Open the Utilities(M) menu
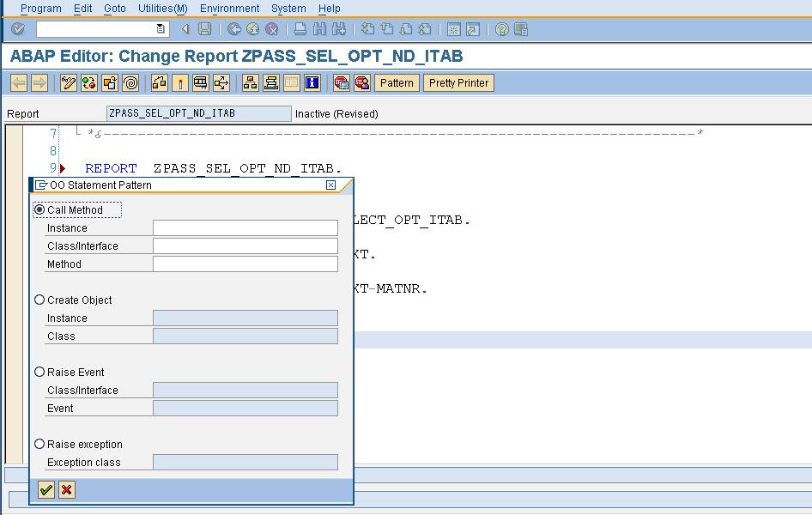The image size is (812, 515). click(x=162, y=8)
